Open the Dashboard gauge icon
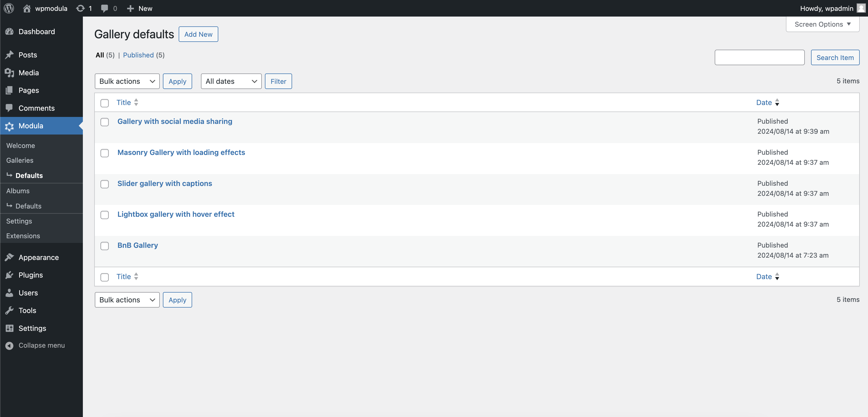 9,32
